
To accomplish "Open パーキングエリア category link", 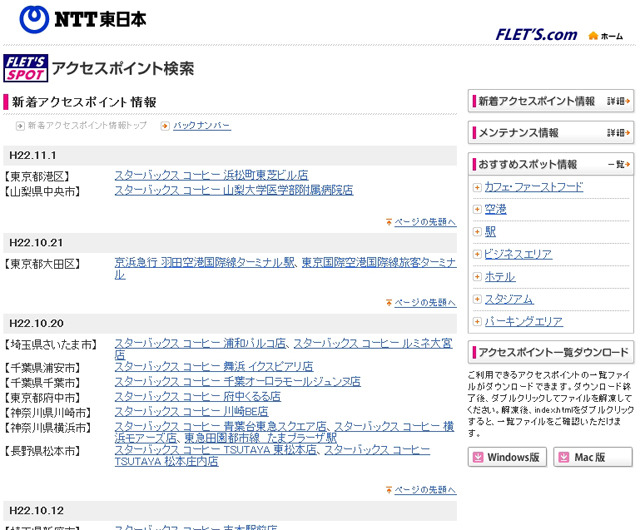I will [524, 322].
